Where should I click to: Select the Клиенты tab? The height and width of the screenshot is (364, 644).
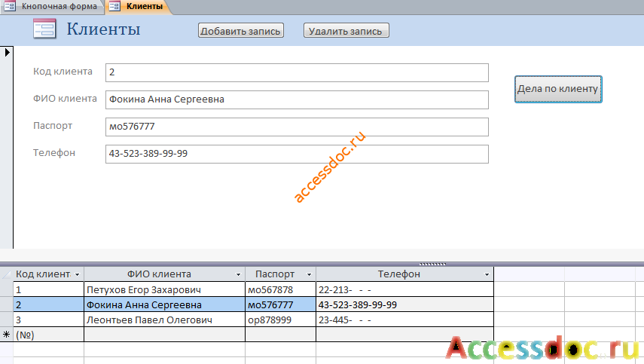click(x=138, y=7)
